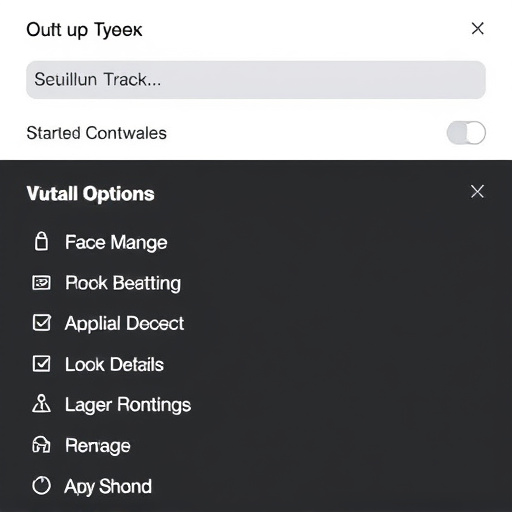Screen dimensions: 512x512
Task: Toggle the Started Contwales switch
Action: click(466, 133)
